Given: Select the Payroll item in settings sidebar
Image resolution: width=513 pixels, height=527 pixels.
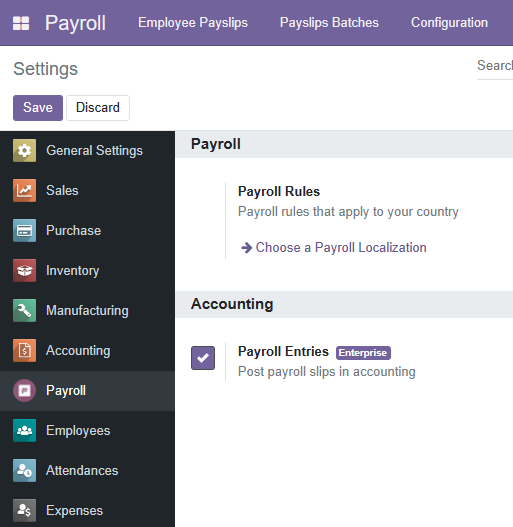Looking at the screenshot, I should click(87, 391).
